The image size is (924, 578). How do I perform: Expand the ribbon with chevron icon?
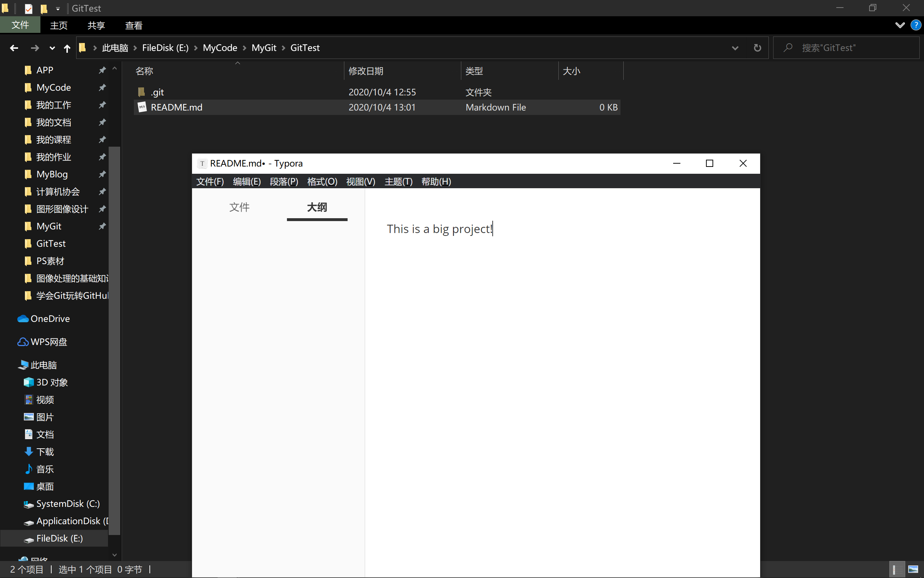[x=899, y=25]
